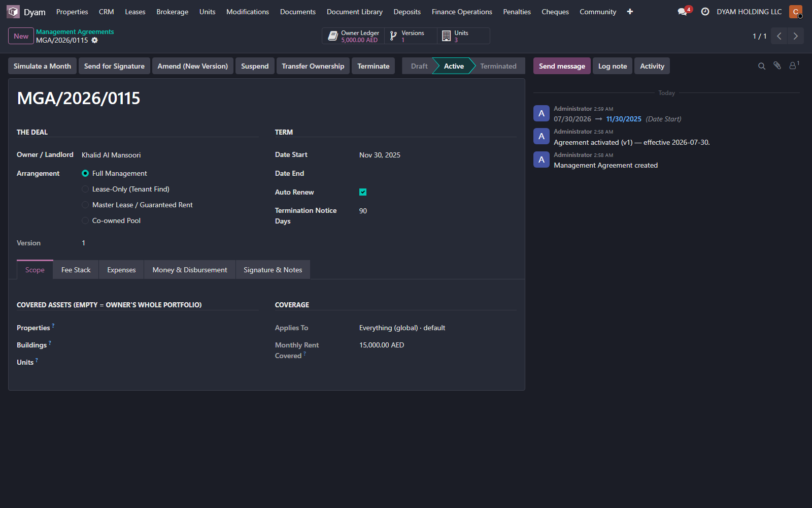Open the activities clock icon

click(x=705, y=11)
